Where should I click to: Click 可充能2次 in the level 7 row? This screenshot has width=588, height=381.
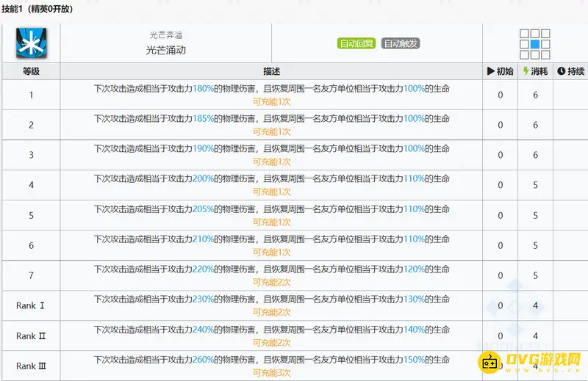(271, 283)
